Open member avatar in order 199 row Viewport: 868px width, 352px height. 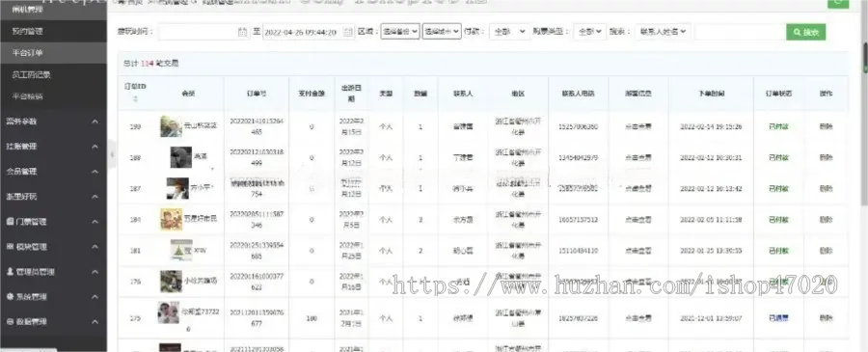pyautogui.click(x=171, y=126)
